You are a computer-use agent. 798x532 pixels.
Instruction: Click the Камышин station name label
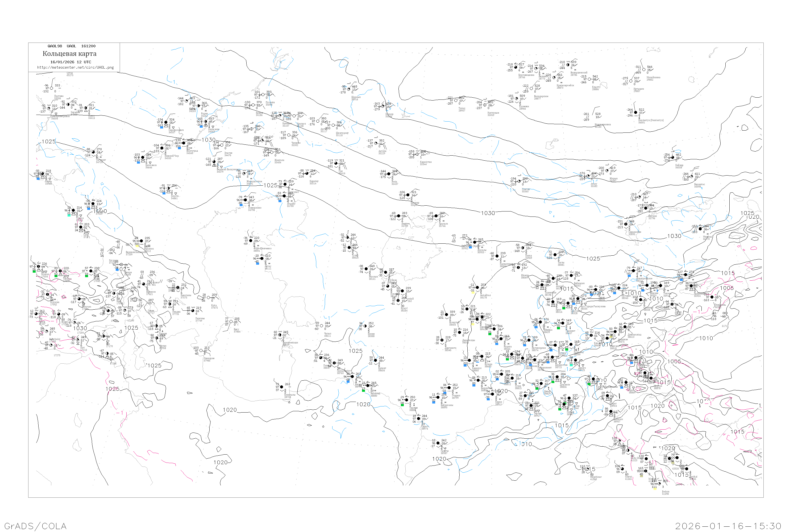(x=213, y=129)
